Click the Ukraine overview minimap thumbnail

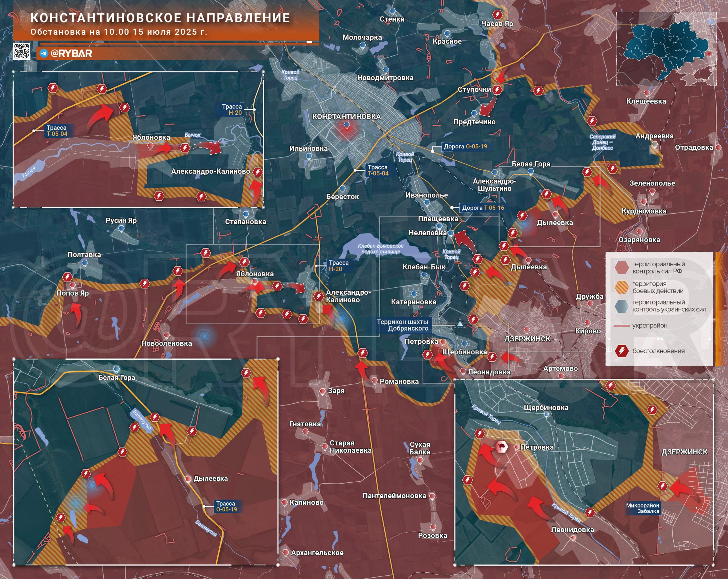click(x=666, y=49)
